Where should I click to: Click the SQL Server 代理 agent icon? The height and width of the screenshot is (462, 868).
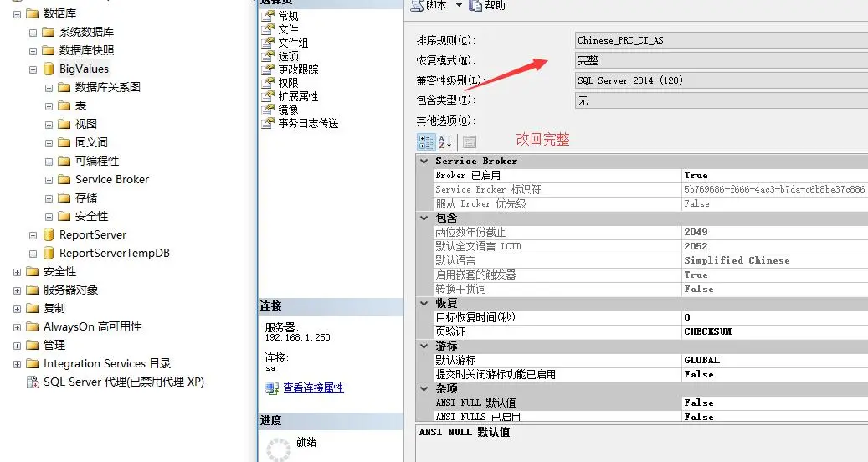[x=33, y=382]
